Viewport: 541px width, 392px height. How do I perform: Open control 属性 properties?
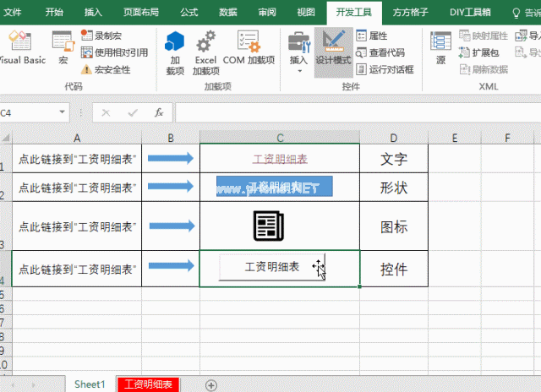[371, 36]
